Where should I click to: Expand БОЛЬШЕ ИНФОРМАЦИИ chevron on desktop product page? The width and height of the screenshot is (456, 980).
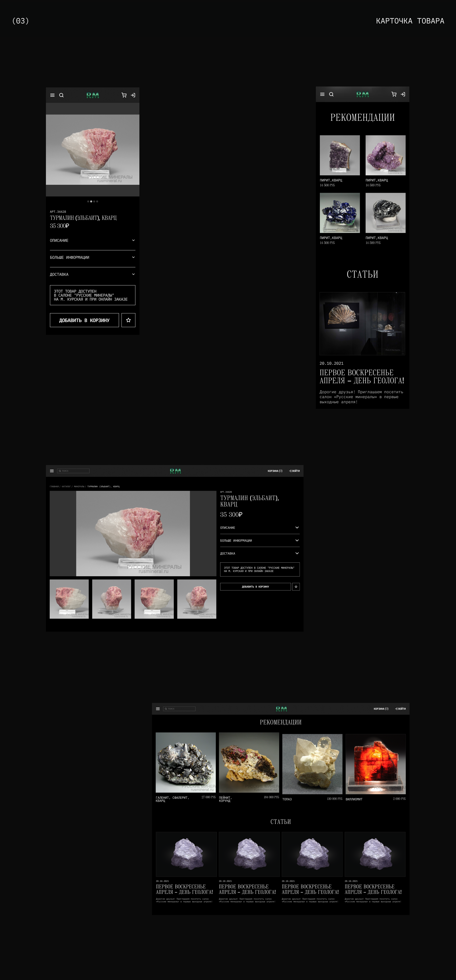click(297, 541)
